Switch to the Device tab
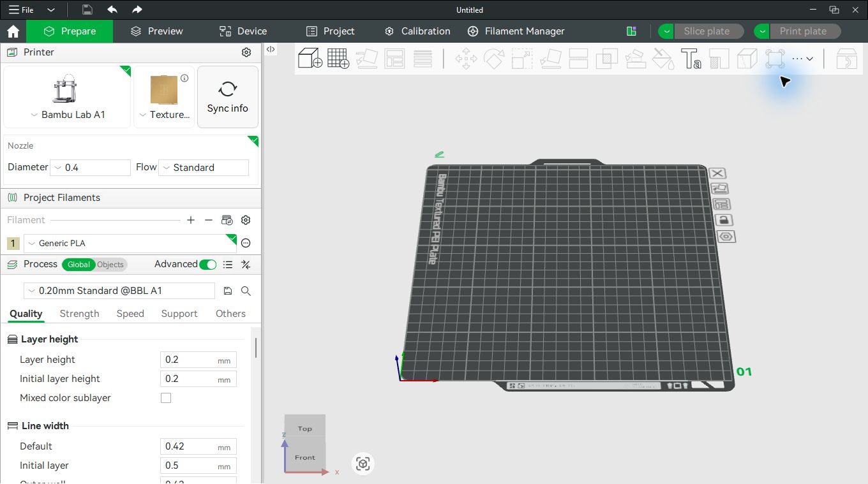The width and height of the screenshot is (868, 484). [243, 31]
